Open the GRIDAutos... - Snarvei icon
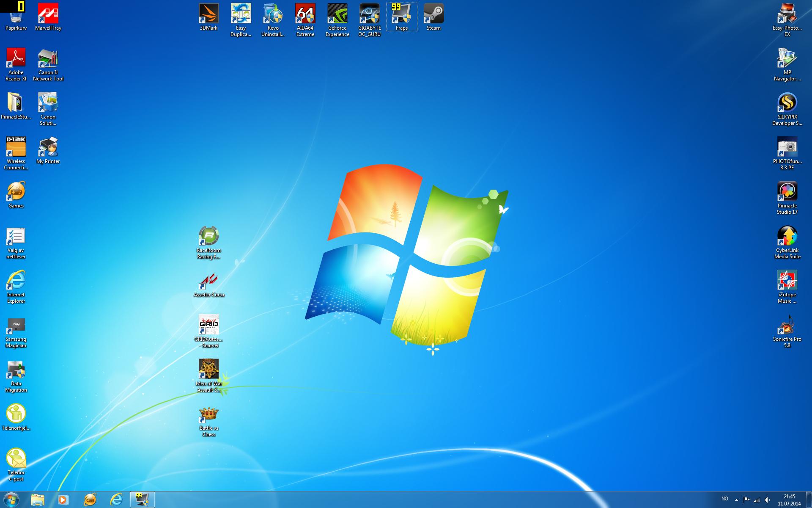 click(209, 331)
